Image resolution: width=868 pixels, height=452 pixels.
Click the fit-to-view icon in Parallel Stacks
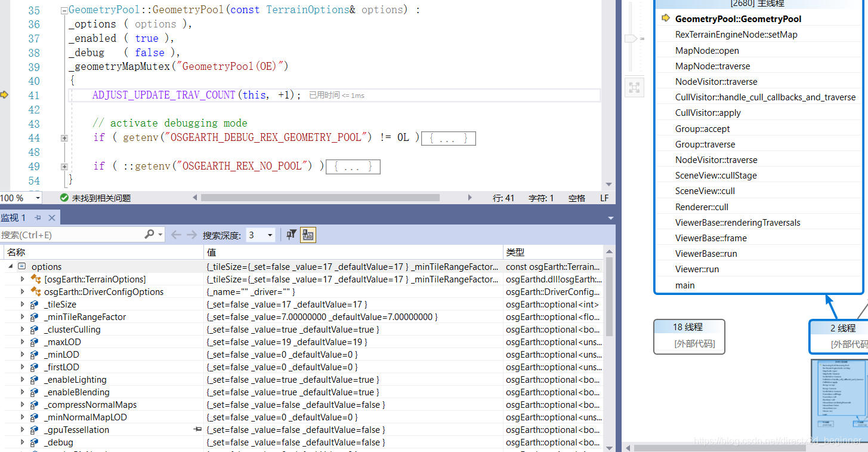634,88
